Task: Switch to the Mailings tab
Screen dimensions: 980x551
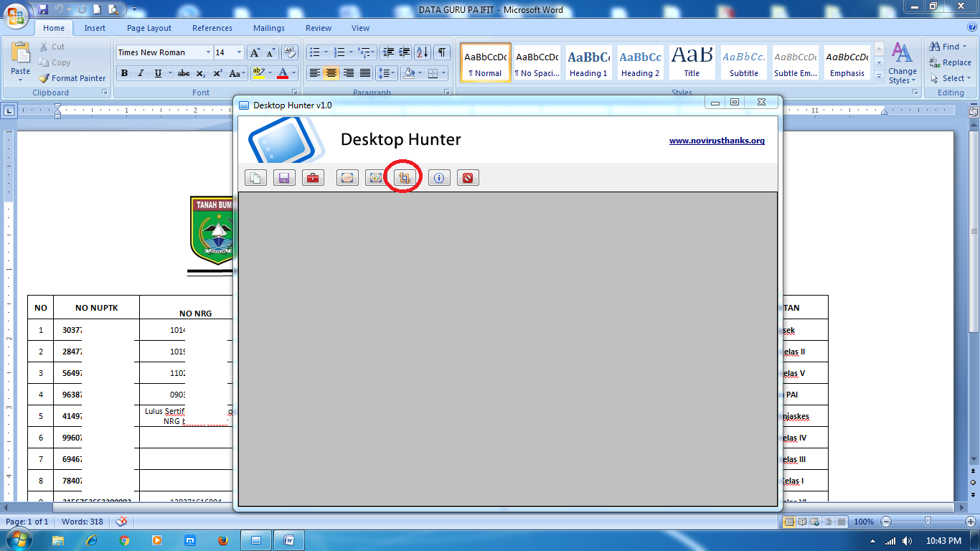Action: tap(269, 28)
